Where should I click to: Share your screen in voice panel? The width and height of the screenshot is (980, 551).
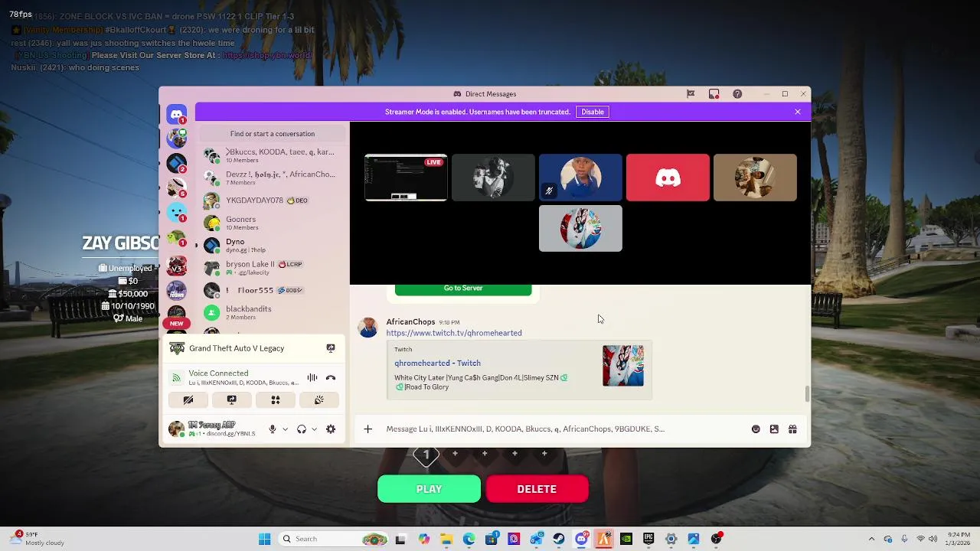tap(232, 400)
